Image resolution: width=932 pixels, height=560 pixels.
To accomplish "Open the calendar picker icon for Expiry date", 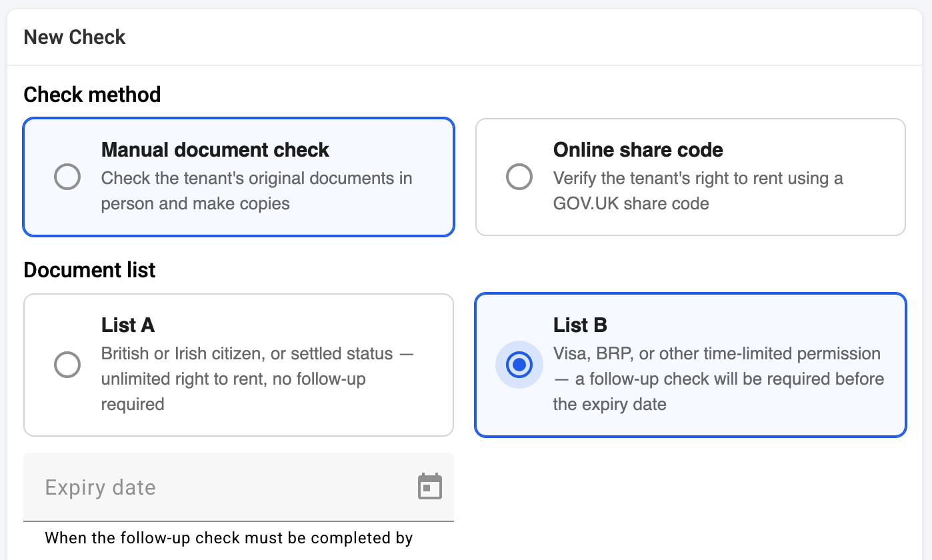I will (430, 487).
